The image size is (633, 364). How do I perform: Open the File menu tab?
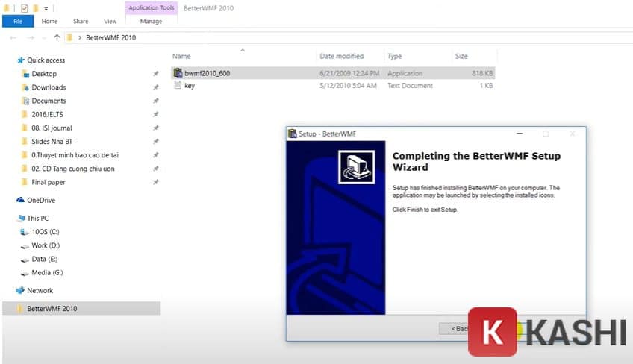18,22
